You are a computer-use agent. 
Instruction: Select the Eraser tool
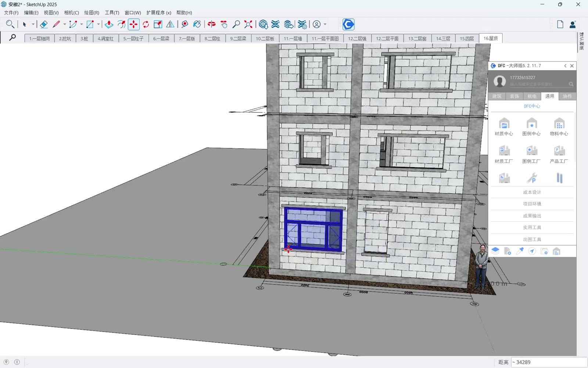point(44,24)
